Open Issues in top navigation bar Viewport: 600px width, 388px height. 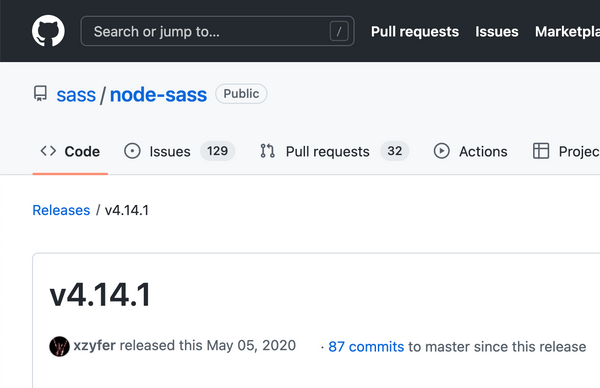(x=497, y=31)
